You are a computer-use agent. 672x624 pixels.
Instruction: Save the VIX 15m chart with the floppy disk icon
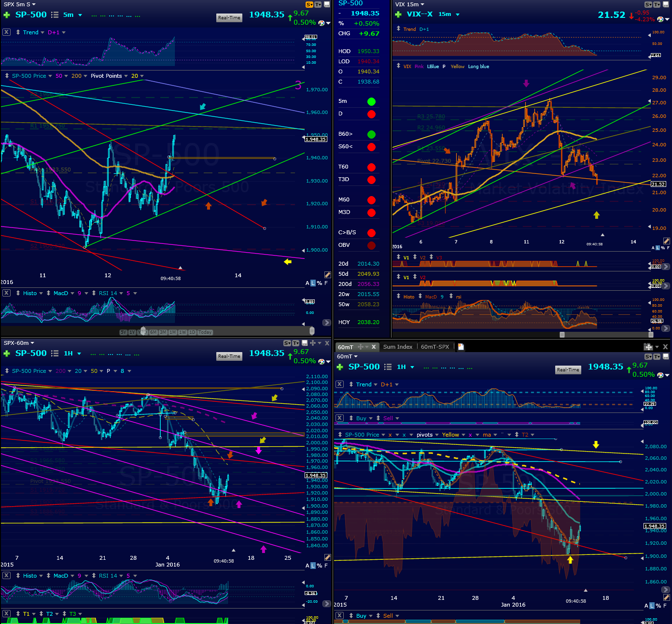click(x=665, y=4)
